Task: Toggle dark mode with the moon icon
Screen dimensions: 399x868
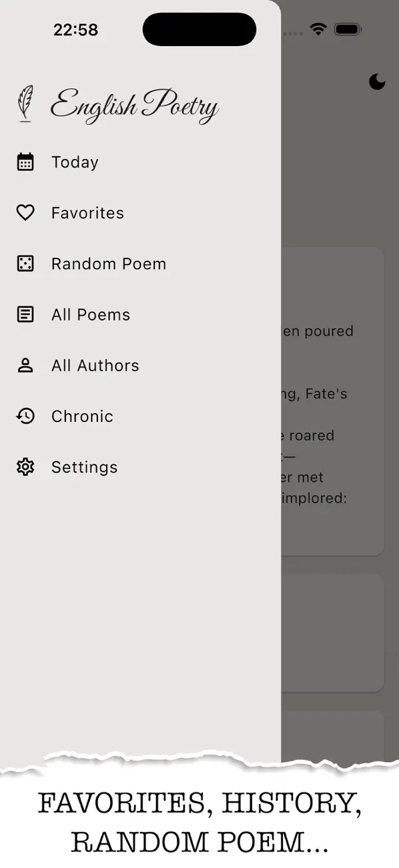Action: 378,82
